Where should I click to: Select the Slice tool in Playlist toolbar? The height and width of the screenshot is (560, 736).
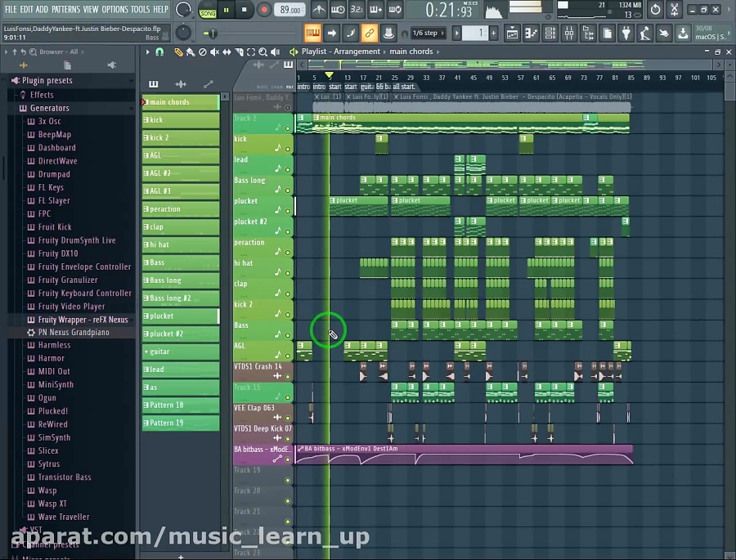coord(239,52)
